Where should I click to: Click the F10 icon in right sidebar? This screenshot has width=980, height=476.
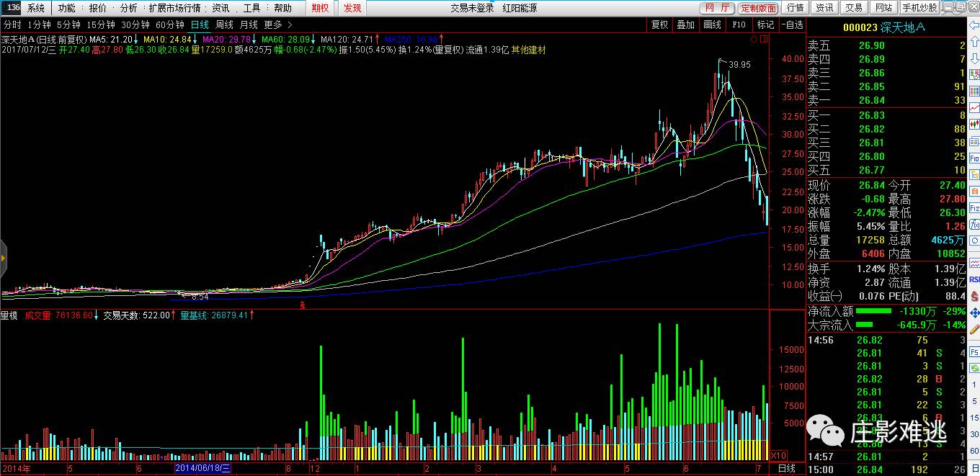pos(974,158)
